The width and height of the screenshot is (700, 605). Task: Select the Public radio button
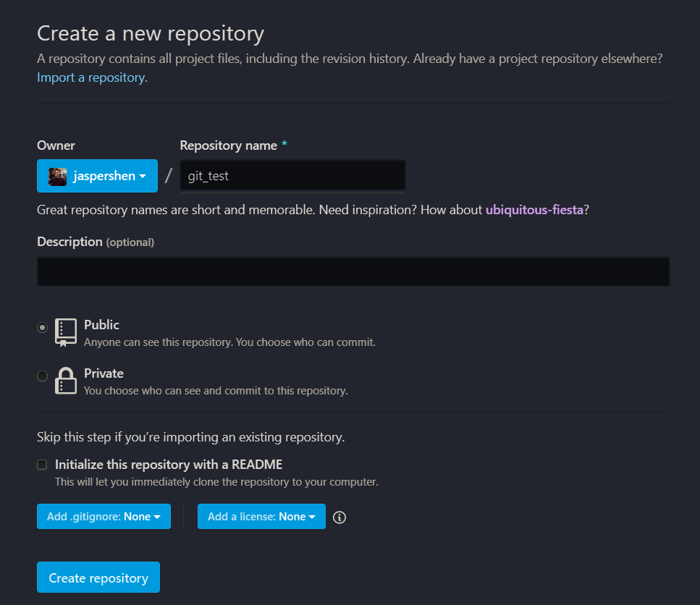[43, 328]
